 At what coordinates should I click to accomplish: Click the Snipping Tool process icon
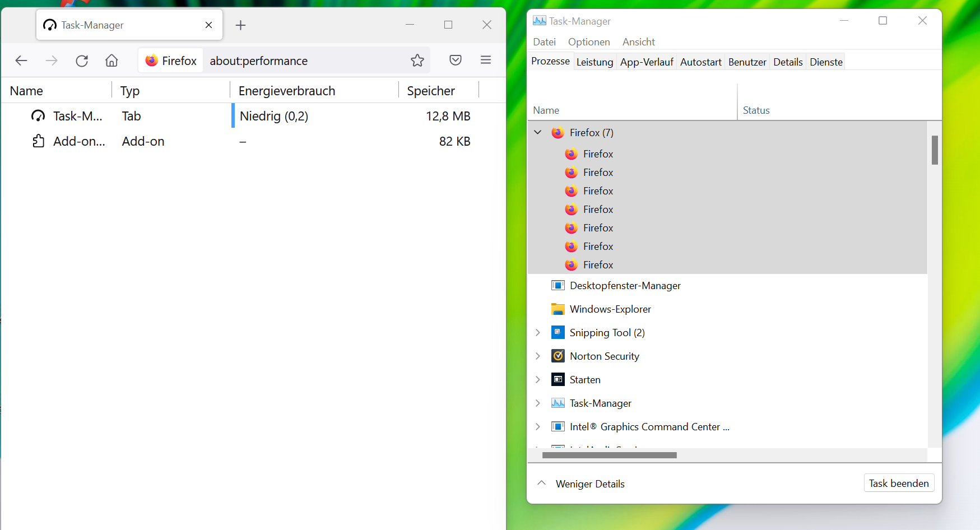[x=558, y=333]
